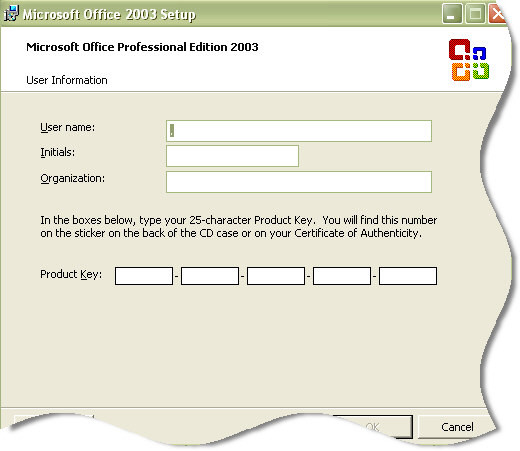Click the "User name:" label

pos(68,127)
